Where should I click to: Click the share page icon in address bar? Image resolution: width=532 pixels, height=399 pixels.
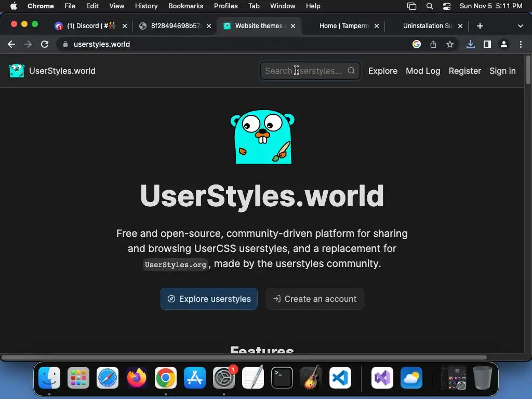pos(433,44)
